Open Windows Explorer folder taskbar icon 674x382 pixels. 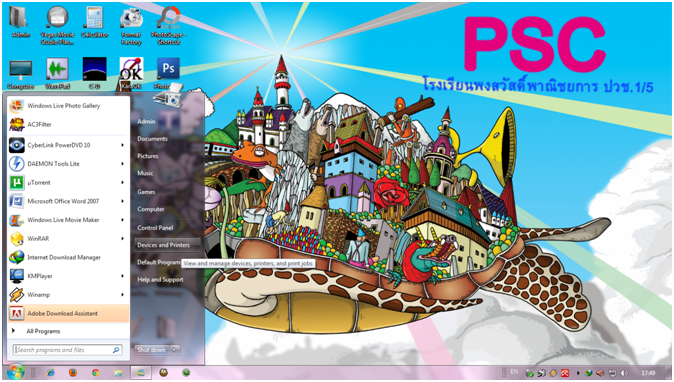[118, 373]
